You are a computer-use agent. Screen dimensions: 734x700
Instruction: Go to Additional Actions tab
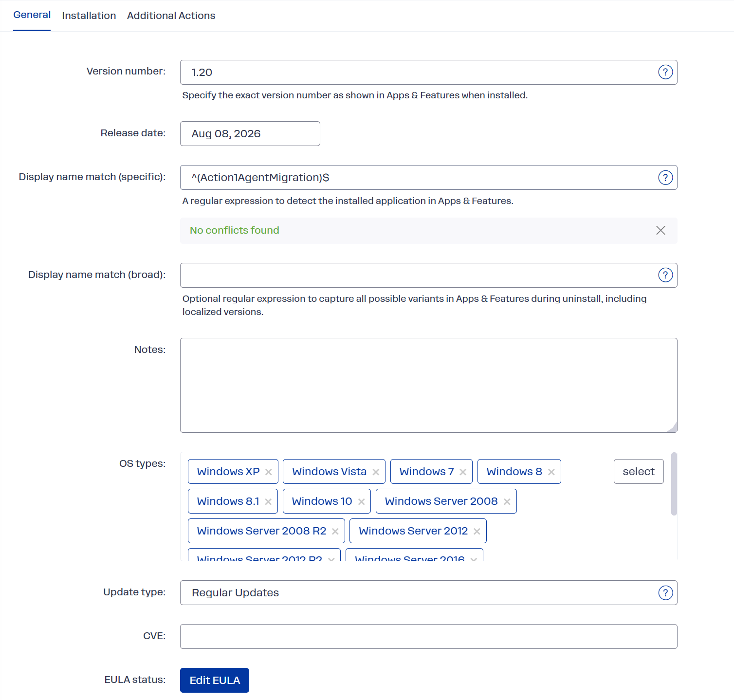pyautogui.click(x=171, y=16)
